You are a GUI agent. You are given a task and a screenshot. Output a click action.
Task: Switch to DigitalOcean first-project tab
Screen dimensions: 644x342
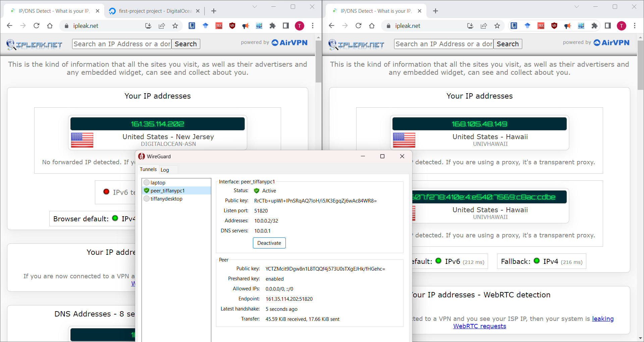point(154,11)
